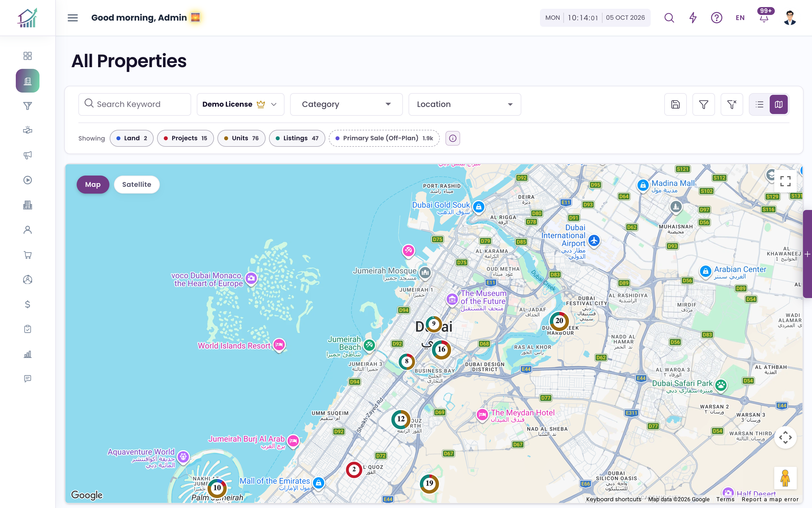
Task: Toggle the Land 2 chip
Action: point(132,138)
